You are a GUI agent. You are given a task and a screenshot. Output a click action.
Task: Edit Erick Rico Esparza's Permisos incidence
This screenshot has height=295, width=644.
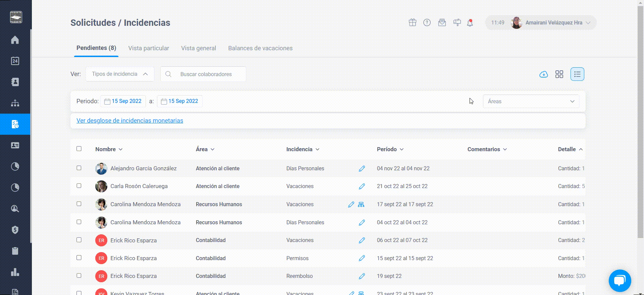point(362,258)
